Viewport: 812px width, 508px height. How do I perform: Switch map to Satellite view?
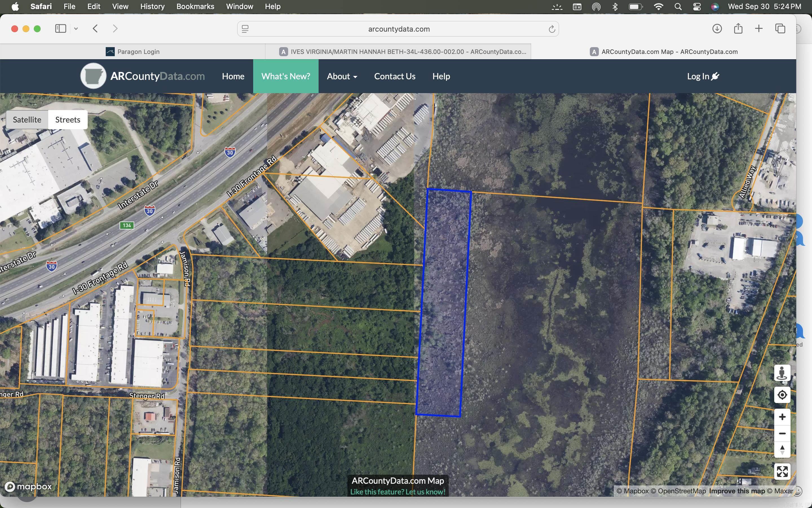[27, 120]
